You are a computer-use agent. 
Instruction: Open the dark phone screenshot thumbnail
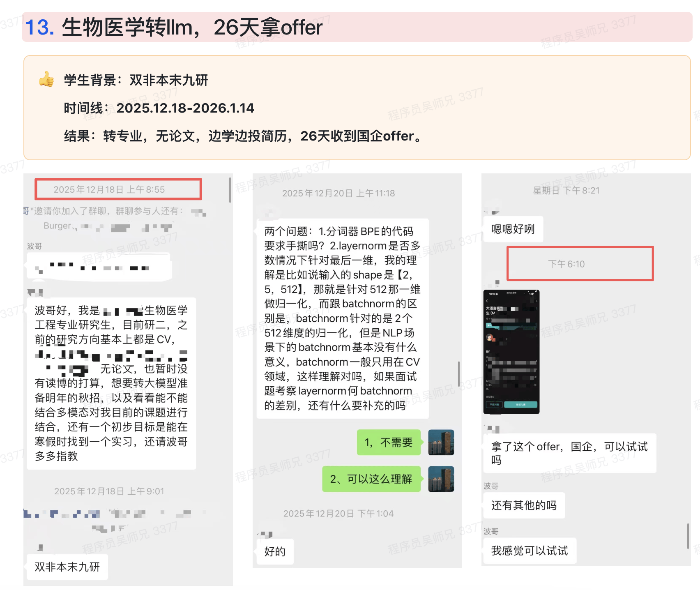511,351
